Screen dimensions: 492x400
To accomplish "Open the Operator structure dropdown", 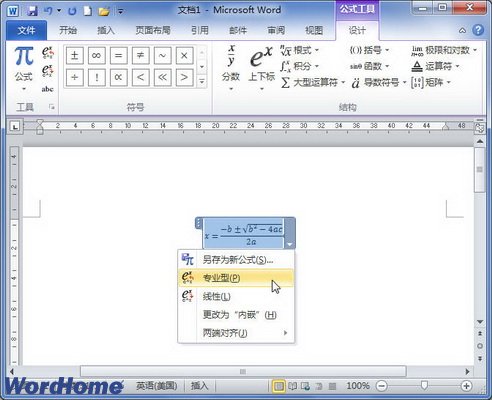I will [436, 66].
